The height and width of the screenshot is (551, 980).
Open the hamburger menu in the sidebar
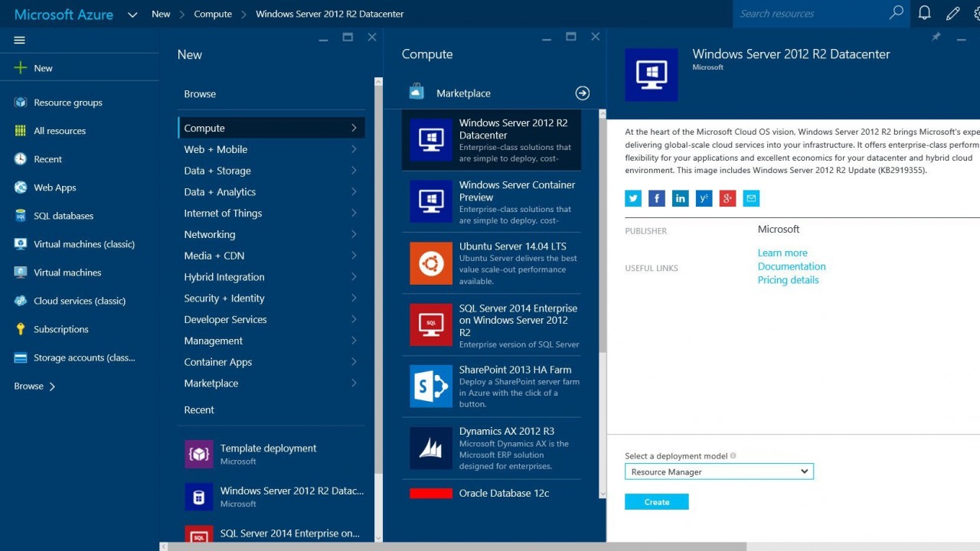pos(20,40)
